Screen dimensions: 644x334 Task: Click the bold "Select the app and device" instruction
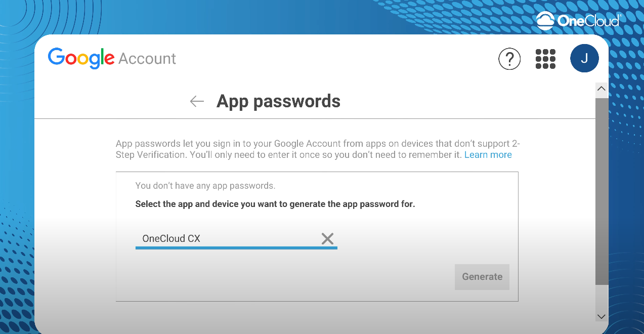pyautogui.click(x=275, y=204)
